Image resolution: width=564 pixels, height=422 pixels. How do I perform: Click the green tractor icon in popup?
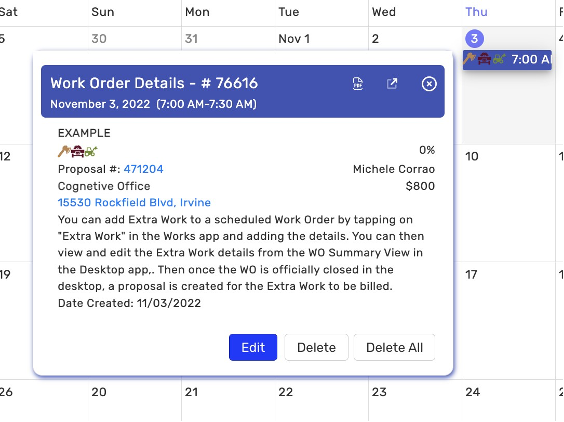click(x=91, y=151)
